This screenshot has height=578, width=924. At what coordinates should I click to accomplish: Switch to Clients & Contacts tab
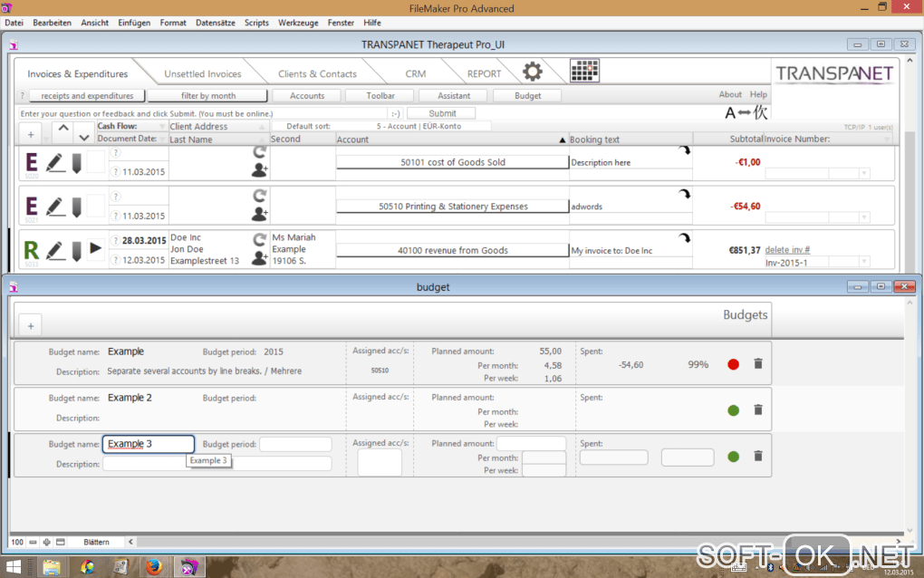coord(317,73)
